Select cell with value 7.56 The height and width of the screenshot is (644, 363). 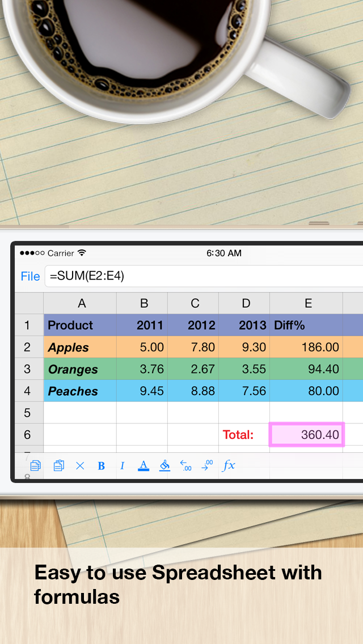click(x=244, y=391)
